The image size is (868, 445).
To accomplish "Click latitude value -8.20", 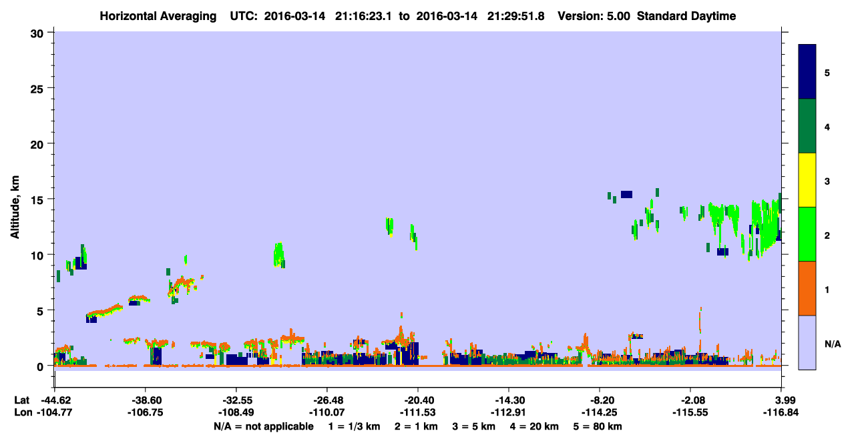I will point(600,400).
